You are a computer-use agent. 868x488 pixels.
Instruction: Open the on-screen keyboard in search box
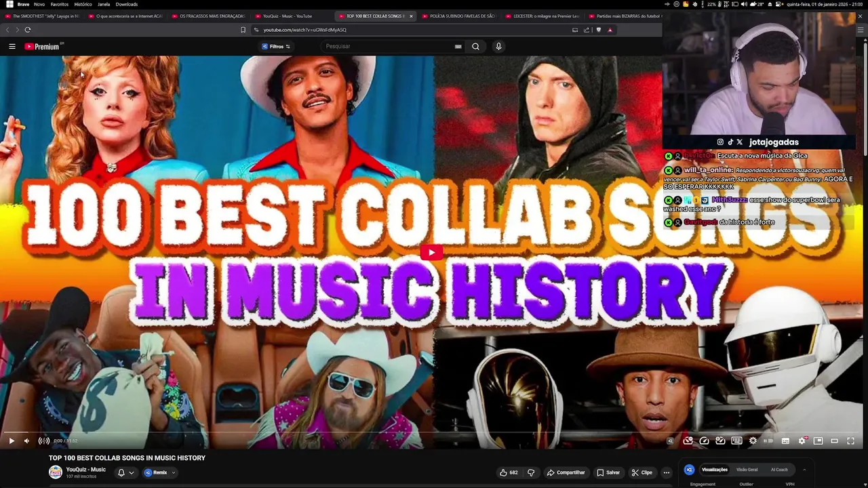tap(458, 46)
